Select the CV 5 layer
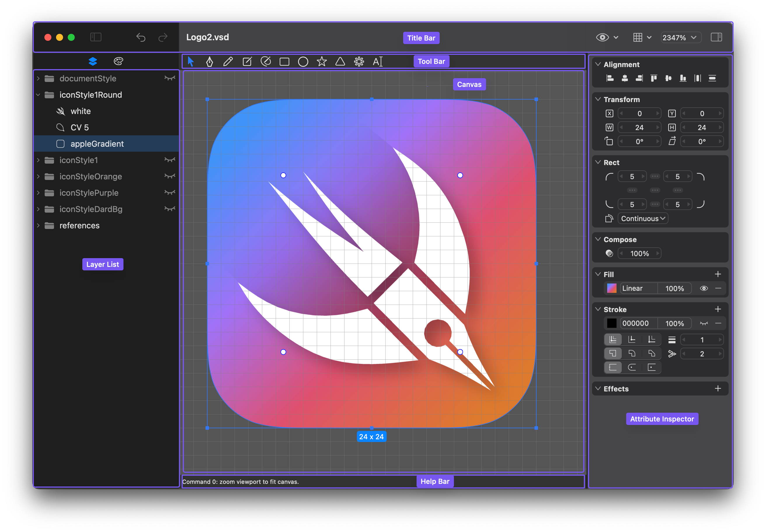Viewport: 766px width, 532px height. point(107,128)
